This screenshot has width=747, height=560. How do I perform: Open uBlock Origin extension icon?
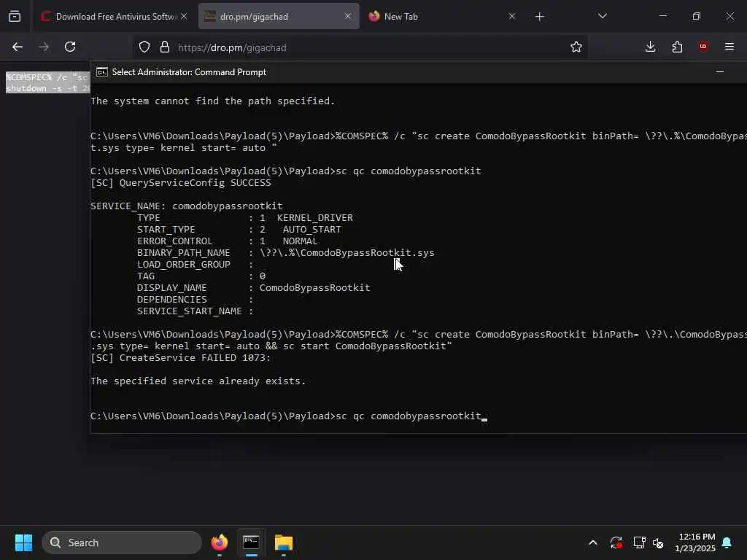(703, 47)
